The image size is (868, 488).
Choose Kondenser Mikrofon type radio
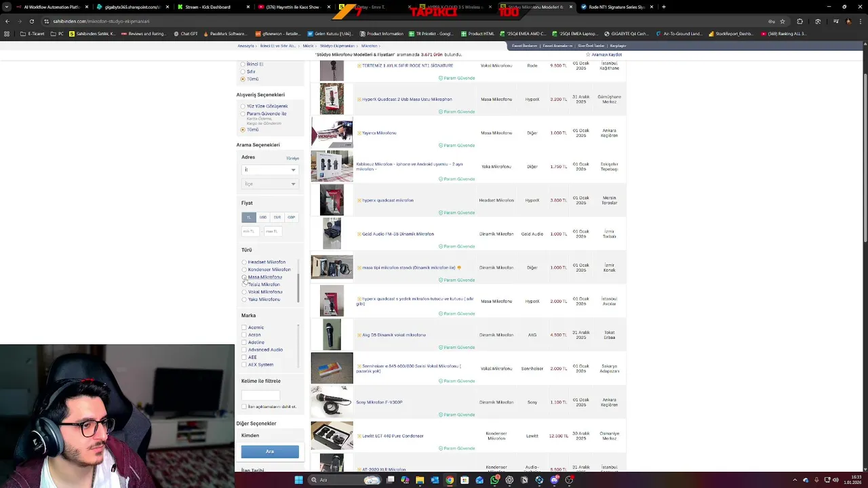click(x=244, y=270)
